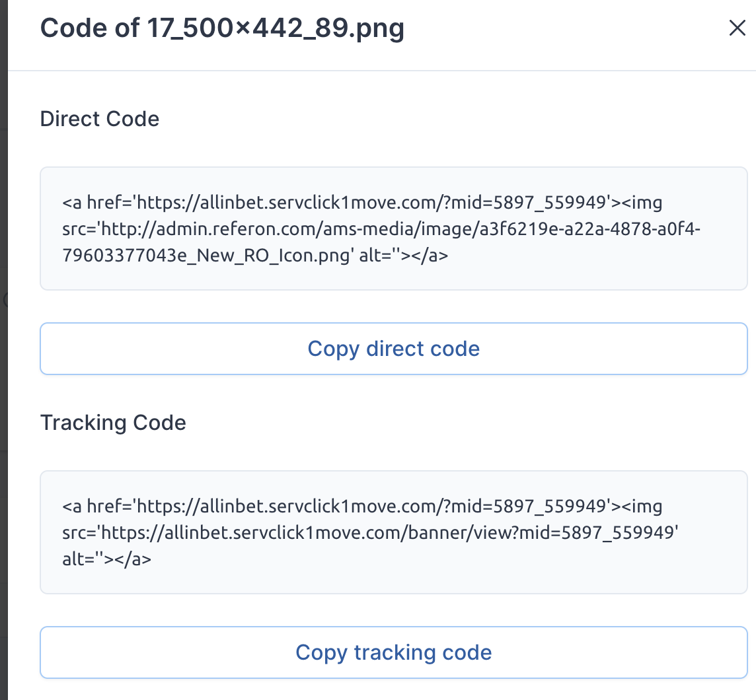Screen dimensions: 756x700
Task: Click the Copy direct code button
Action: 393,348
